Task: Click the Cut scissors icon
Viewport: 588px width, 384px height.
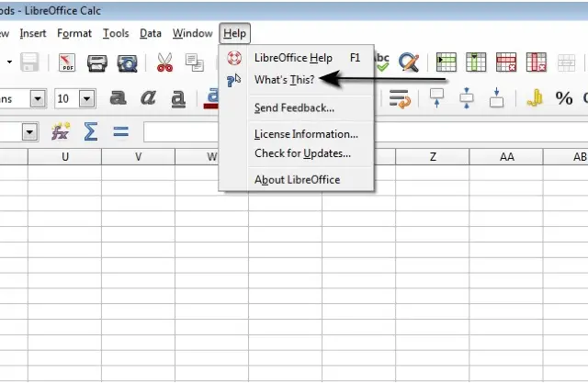Action: coord(164,62)
